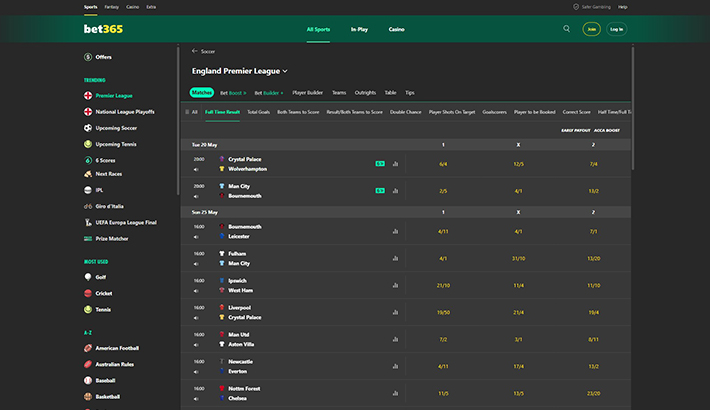
Task: Switch to the Table tab
Action: [390, 93]
